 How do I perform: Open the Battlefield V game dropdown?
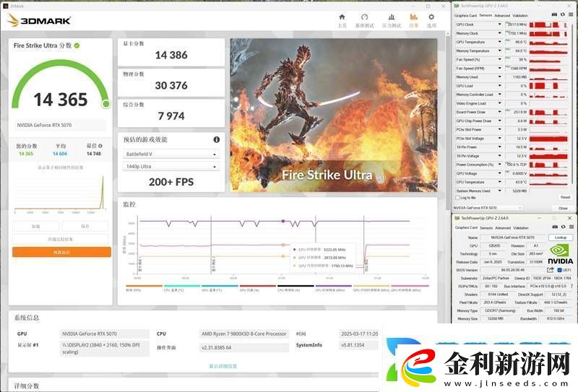pos(171,154)
